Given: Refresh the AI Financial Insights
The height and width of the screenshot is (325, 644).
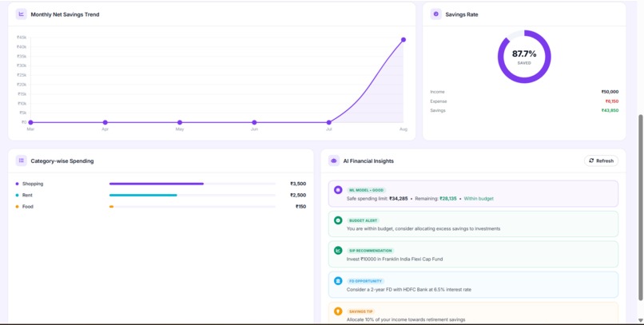Looking at the screenshot, I should [x=601, y=161].
